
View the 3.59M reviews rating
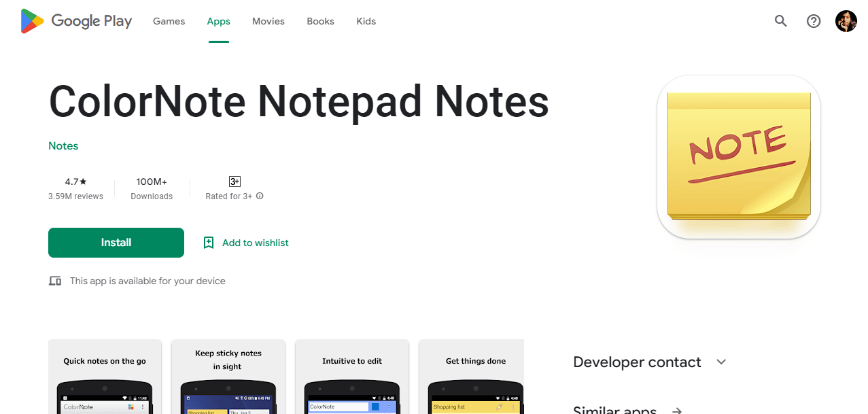point(75,188)
